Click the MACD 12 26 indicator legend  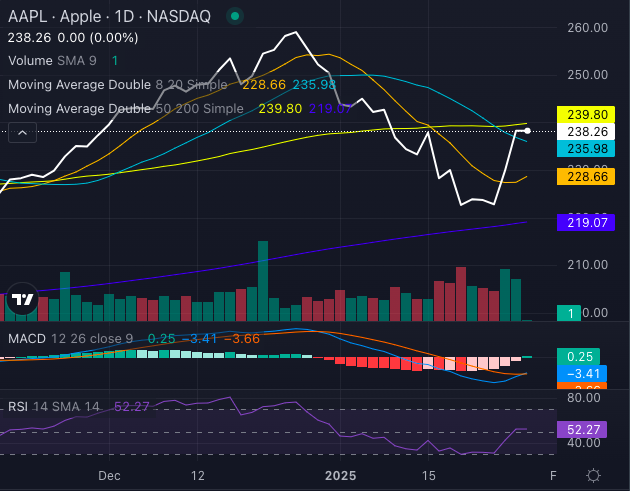68,339
